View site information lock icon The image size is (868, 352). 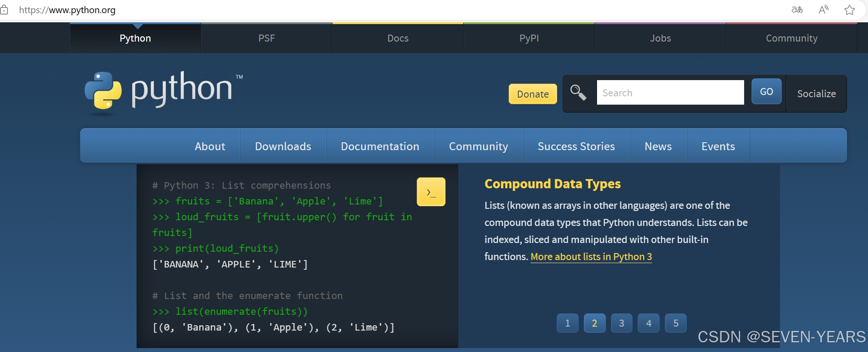click(4, 10)
